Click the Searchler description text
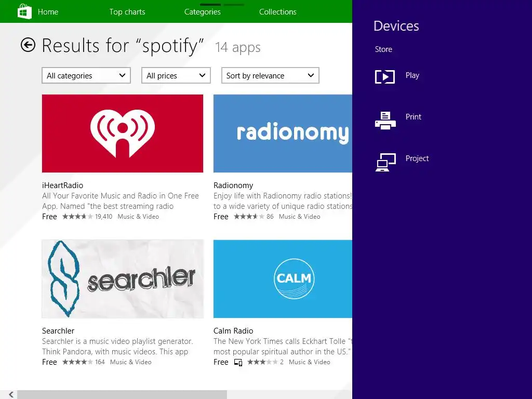The height and width of the screenshot is (399, 532). [117, 347]
